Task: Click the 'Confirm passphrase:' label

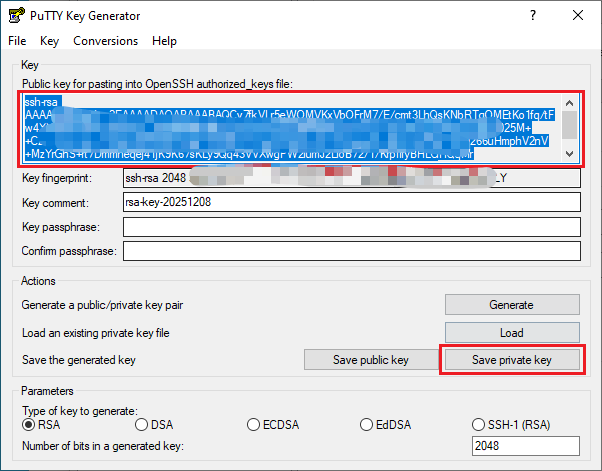Action: tap(69, 251)
